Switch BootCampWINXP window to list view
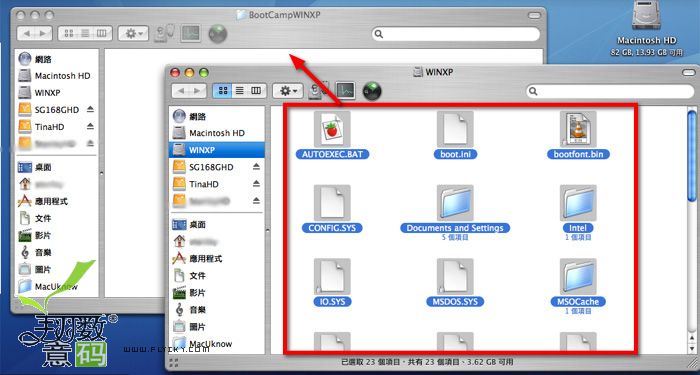Screen dimensions: 700x375 click(x=85, y=33)
